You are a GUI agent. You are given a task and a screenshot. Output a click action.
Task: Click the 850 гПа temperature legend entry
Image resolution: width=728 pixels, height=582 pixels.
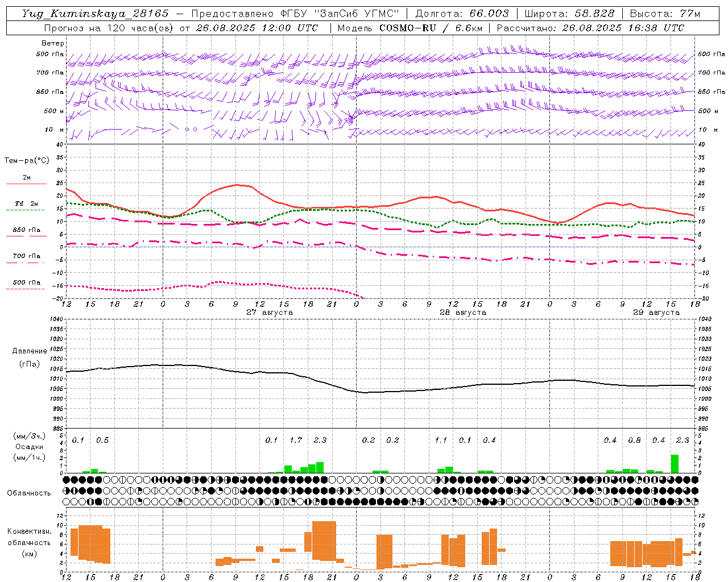tap(26, 230)
